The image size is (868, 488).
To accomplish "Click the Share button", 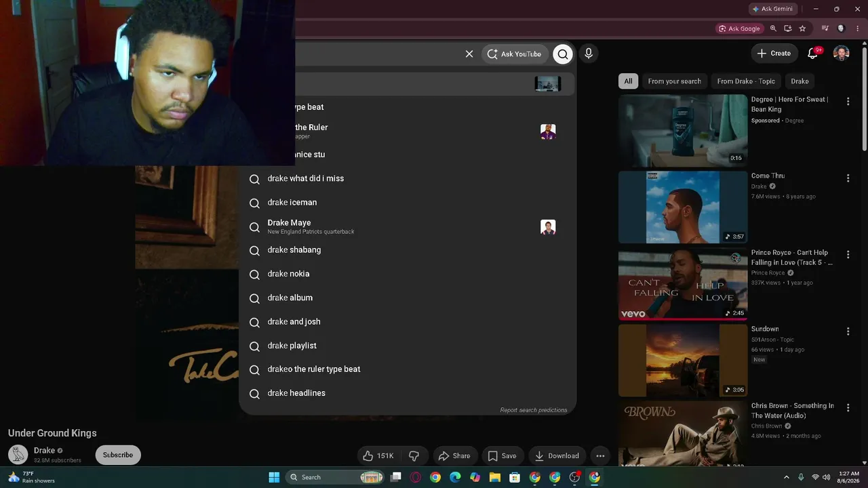I will click(x=454, y=456).
